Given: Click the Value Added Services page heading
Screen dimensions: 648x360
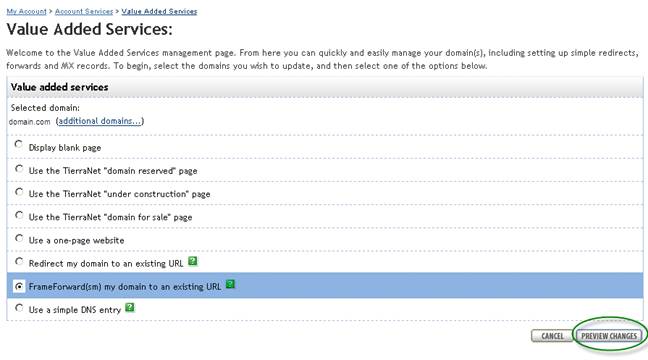Looking at the screenshot, I should pos(89,30).
